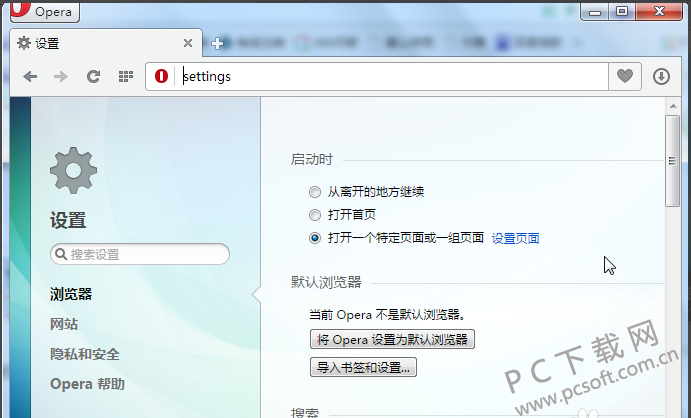
Task: Open a new tab with plus icon
Action: pos(217,43)
